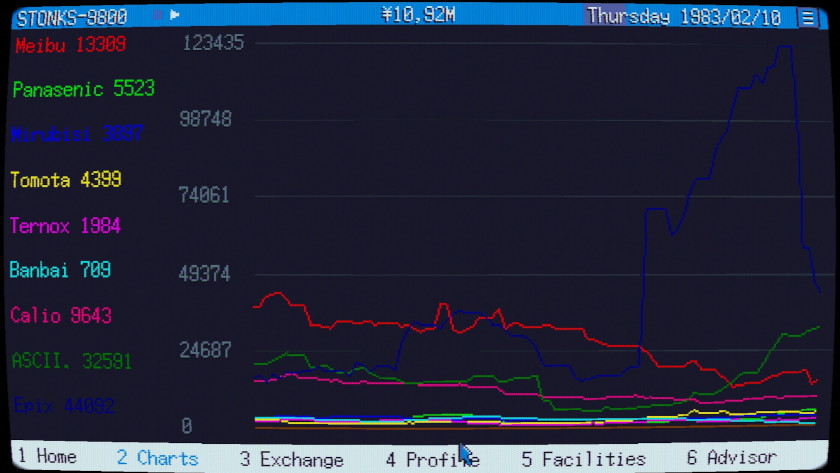This screenshot has width=840, height=473.
Task: Select the Banbai 709 stock entry
Action: coord(60,269)
